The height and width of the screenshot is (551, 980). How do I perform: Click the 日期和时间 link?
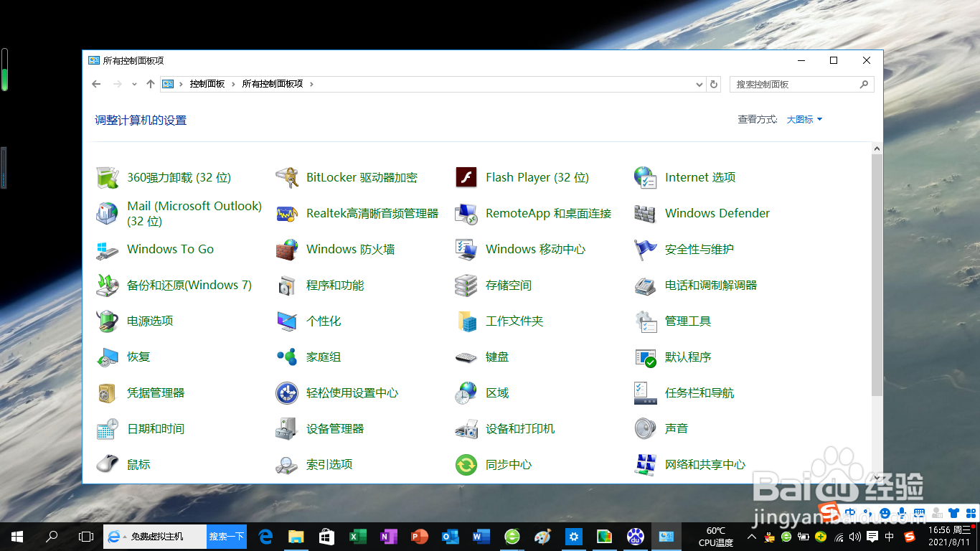click(156, 428)
